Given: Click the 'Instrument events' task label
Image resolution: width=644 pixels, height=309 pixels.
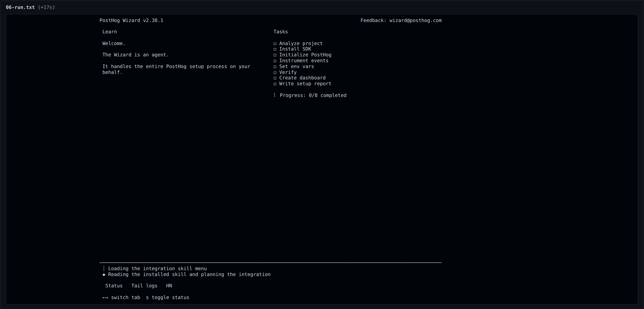Looking at the screenshot, I should click(304, 61).
